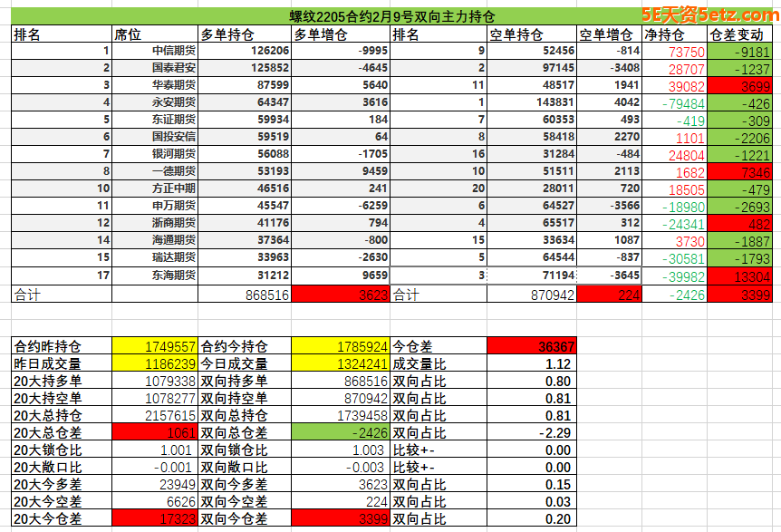Select the 席位 column header cell

point(154,34)
